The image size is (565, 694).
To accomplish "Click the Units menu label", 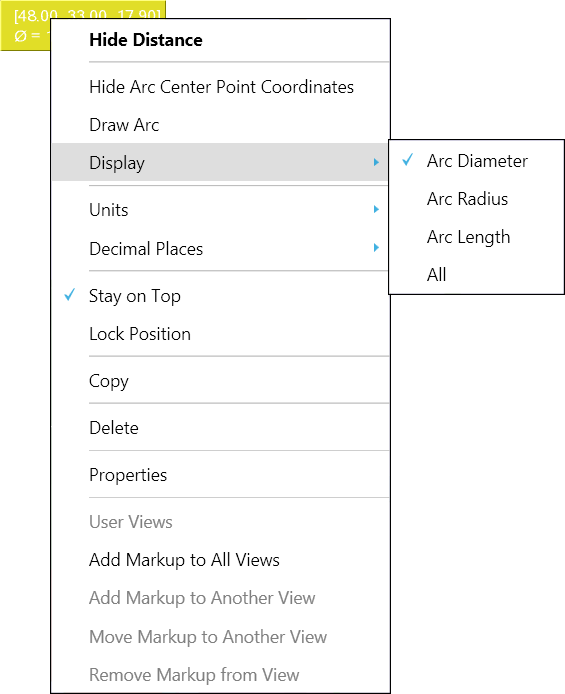I will [108, 210].
